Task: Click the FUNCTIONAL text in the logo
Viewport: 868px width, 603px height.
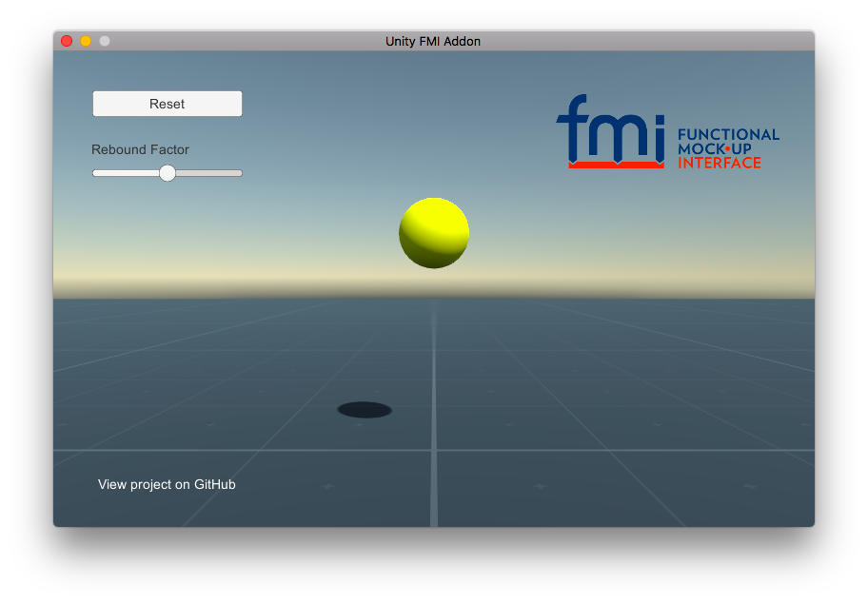Action: pos(728,135)
